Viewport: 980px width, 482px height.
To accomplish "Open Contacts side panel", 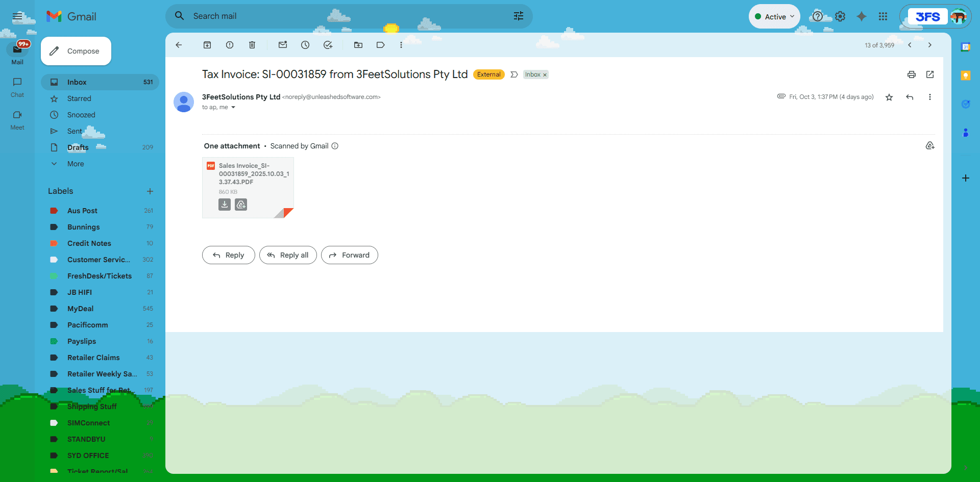I will point(966,133).
